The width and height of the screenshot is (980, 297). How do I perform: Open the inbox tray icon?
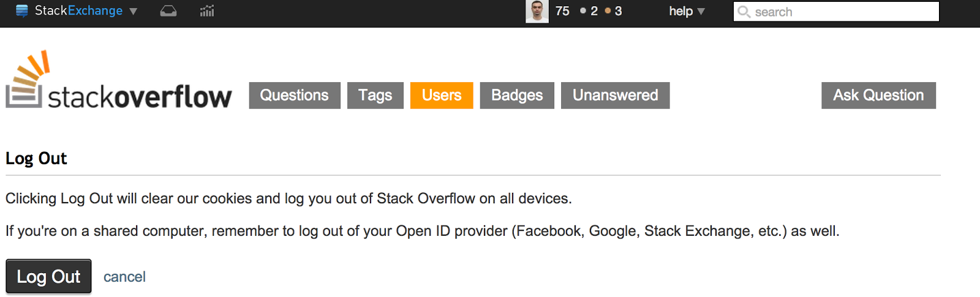click(168, 11)
